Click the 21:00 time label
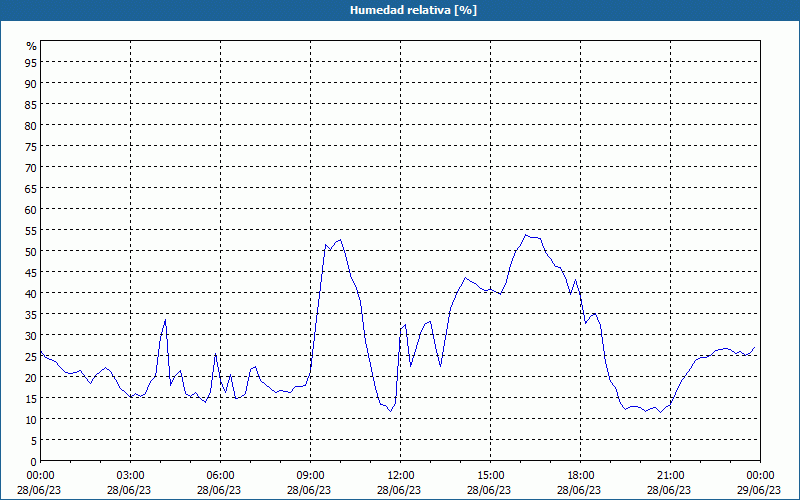Viewport: 800px width, 500px height. (670, 475)
